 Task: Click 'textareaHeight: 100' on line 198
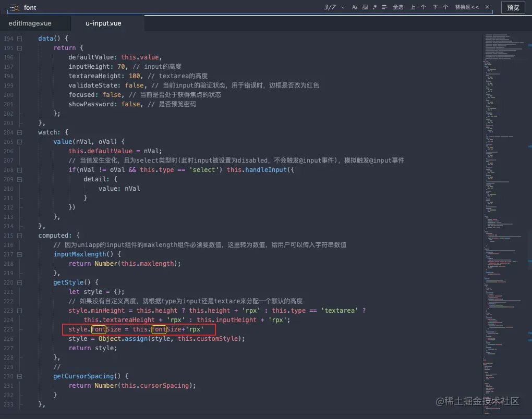pos(104,76)
